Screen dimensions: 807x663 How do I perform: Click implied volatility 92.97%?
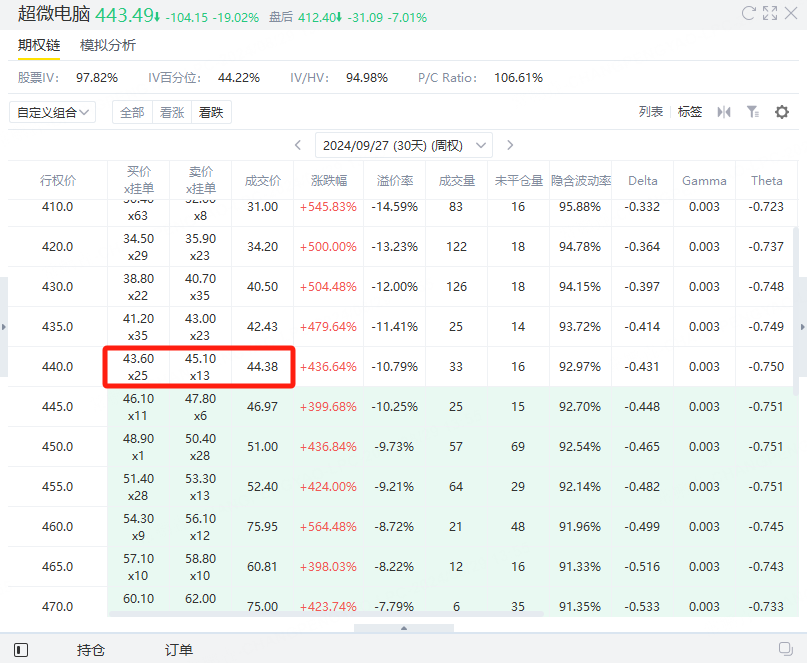[x=580, y=367]
